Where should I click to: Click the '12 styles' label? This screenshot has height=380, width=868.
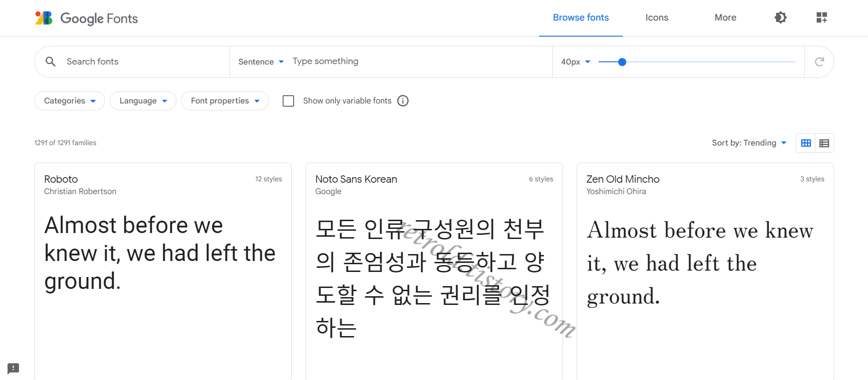pos(268,179)
